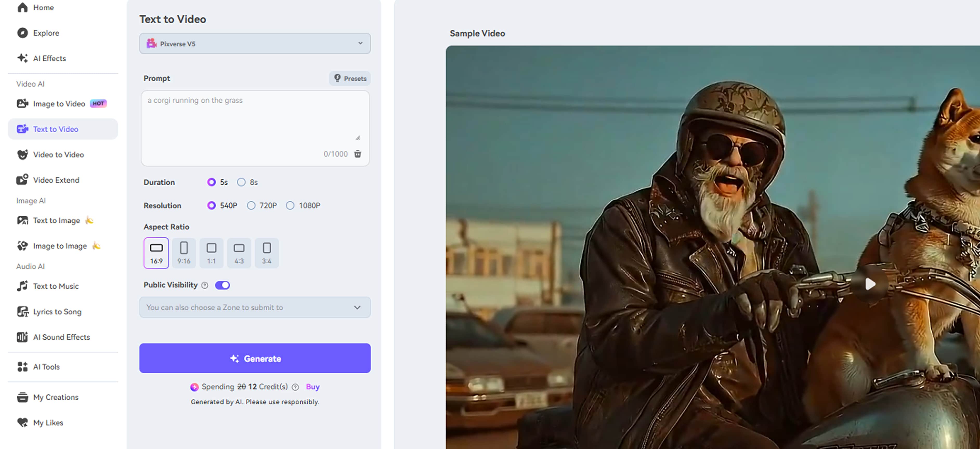
Task: Select the 8s duration option
Action: pos(241,182)
